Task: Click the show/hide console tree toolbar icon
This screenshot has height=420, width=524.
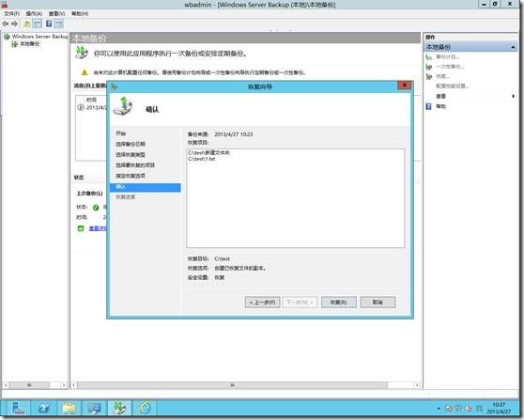Action: click(x=38, y=23)
